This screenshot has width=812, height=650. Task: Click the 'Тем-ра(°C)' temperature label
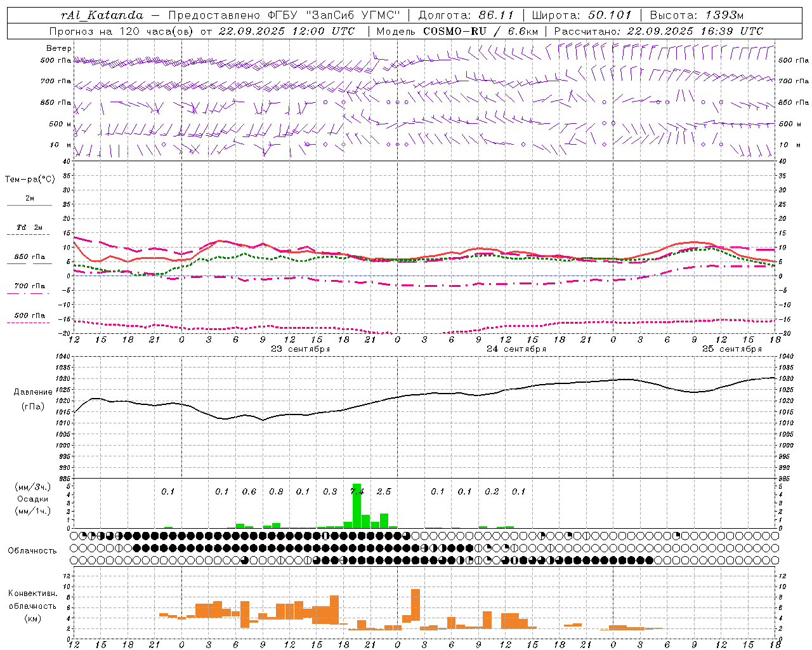[x=30, y=180]
